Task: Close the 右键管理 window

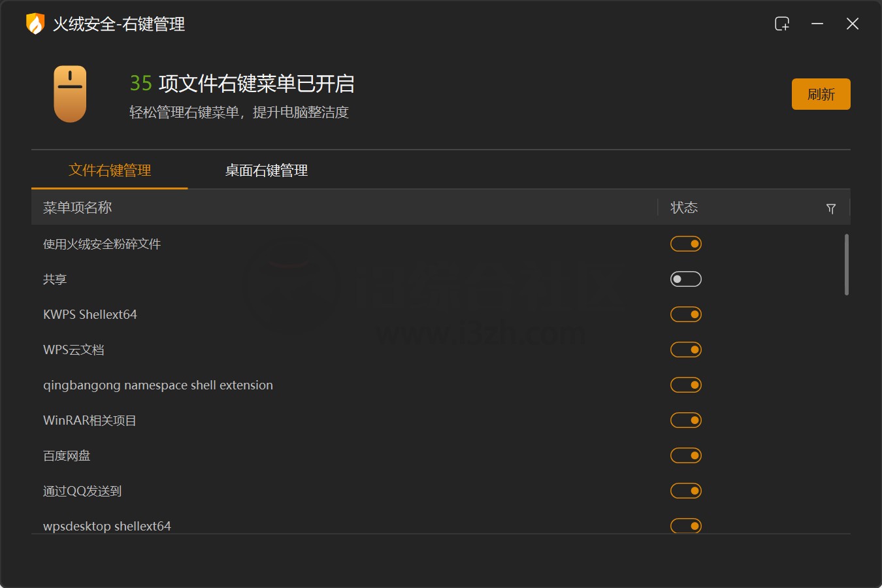Action: click(x=853, y=24)
